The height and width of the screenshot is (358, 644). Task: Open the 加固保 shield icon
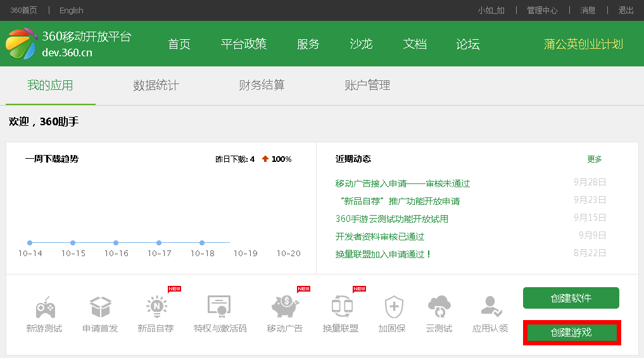[394, 307]
